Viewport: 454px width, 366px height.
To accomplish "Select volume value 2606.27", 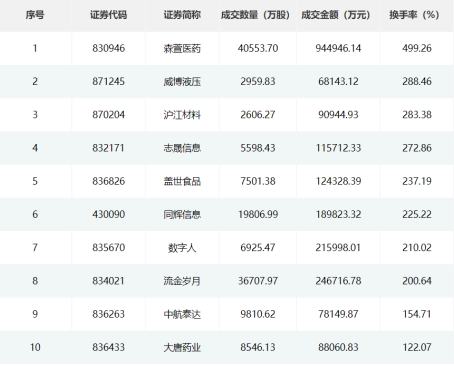I will pyautogui.click(x=258, y=115).
